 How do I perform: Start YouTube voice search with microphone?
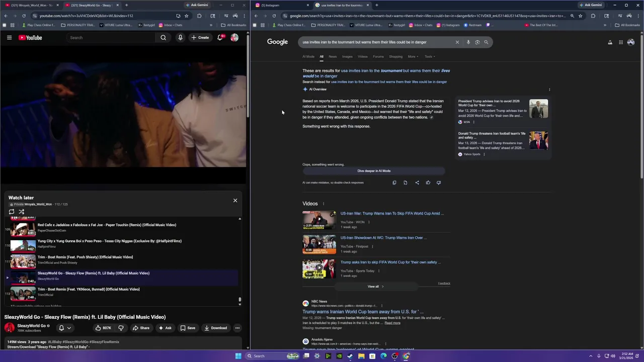(x=180, y=38)
